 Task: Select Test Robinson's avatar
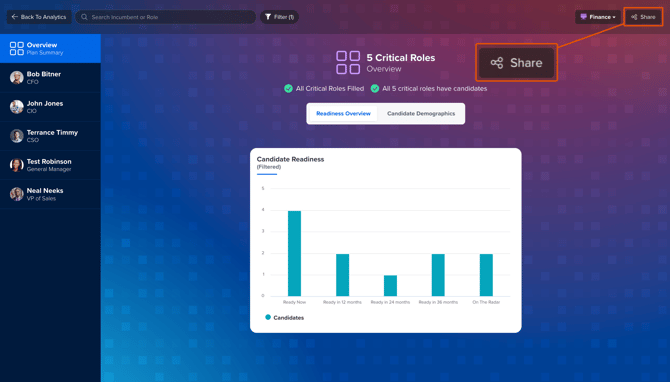point(17,165)
